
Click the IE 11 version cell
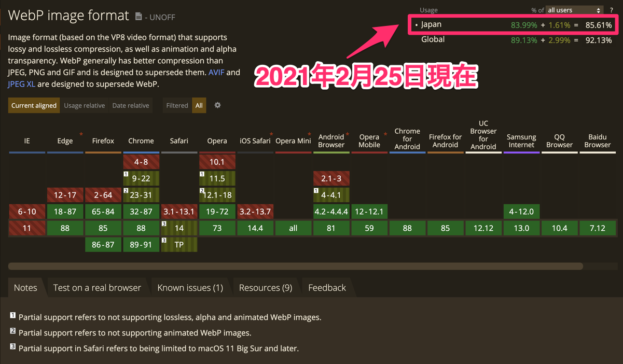pyautogui.click(x=27, y=228)
